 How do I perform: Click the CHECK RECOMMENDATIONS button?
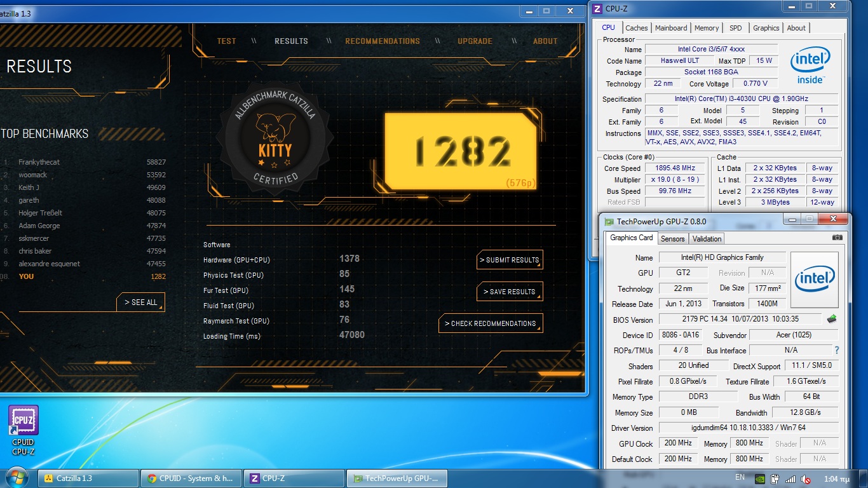coord(491,323)
